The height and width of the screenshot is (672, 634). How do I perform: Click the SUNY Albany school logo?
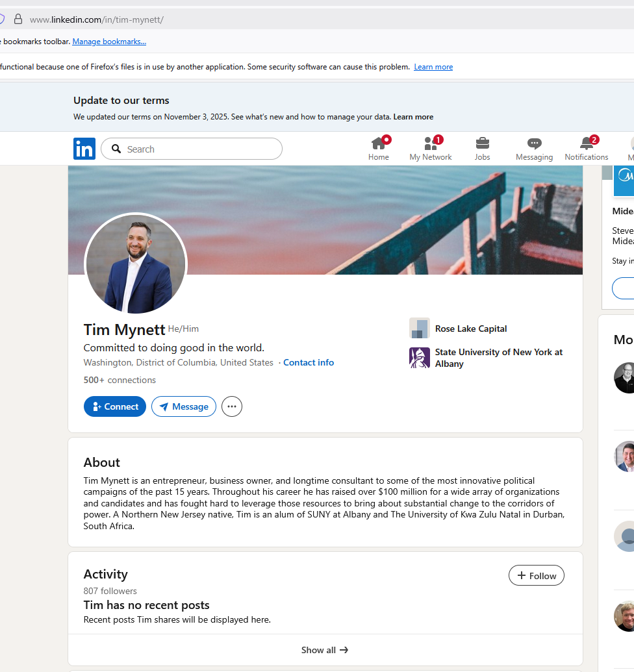(x=420, y=358)
